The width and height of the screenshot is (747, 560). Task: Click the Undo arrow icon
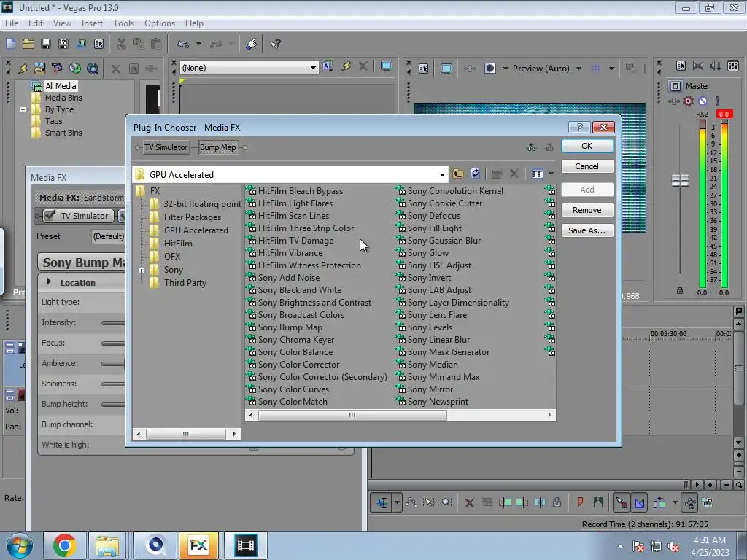pos(183,44)
